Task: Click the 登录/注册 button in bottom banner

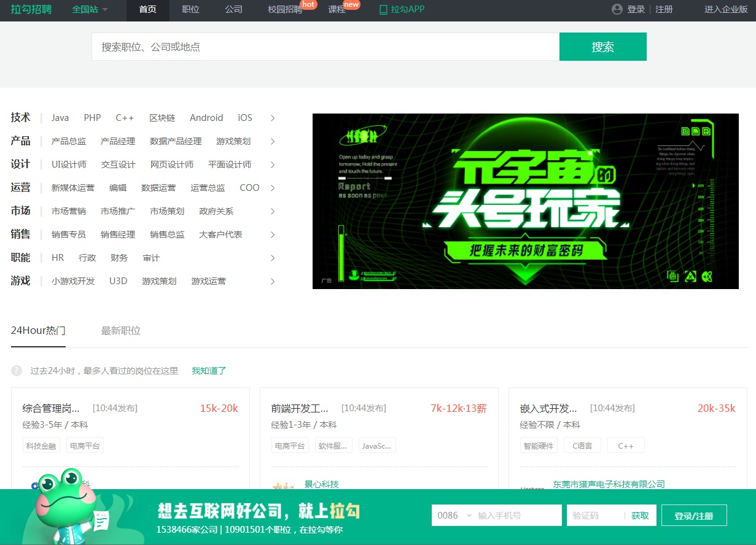Action: coord(693,516)
